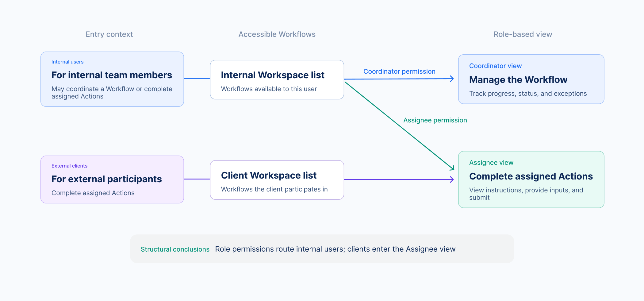Click the 'Structural conclusions' label
644x301 pixels.
coord(175,249)
